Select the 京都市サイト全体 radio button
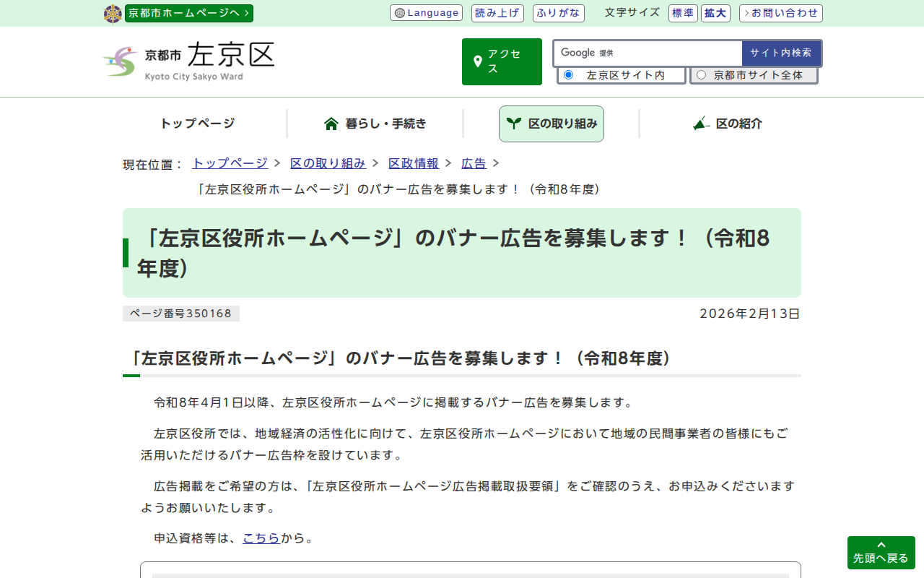Image resolution: width=924 pixels, height=578 pixels. pyautogui.click(x=701, y=75)
